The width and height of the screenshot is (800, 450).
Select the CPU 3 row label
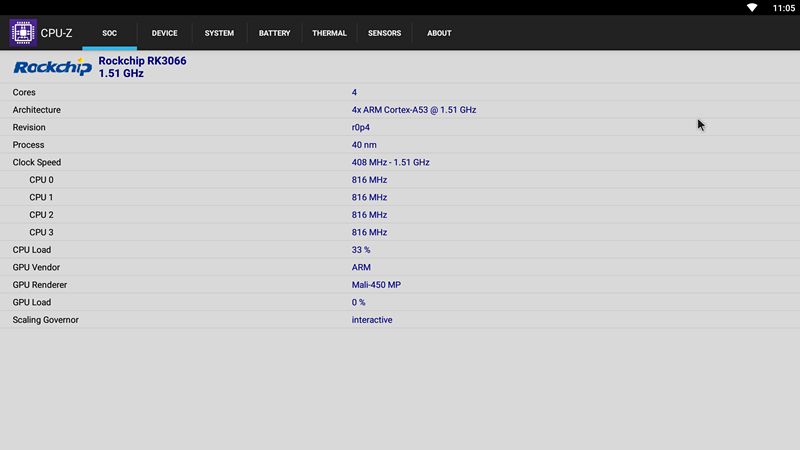pos(41,232)
